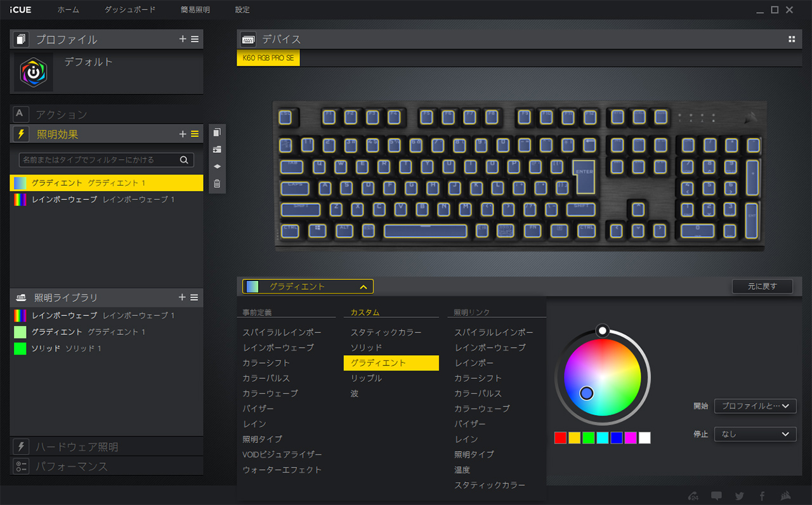The height and width of the screenshot is (505, 812).
Task: Open the 照明効果 options menu icon
Action: tap(195, 134)
